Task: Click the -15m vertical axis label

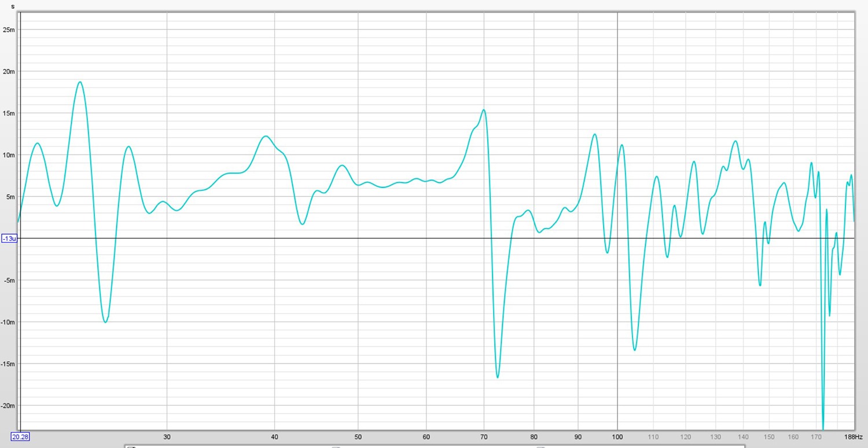Action: (8, 364)
